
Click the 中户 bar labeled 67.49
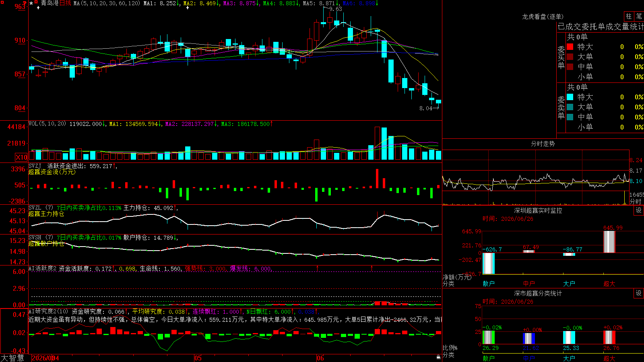click(529, 251)
